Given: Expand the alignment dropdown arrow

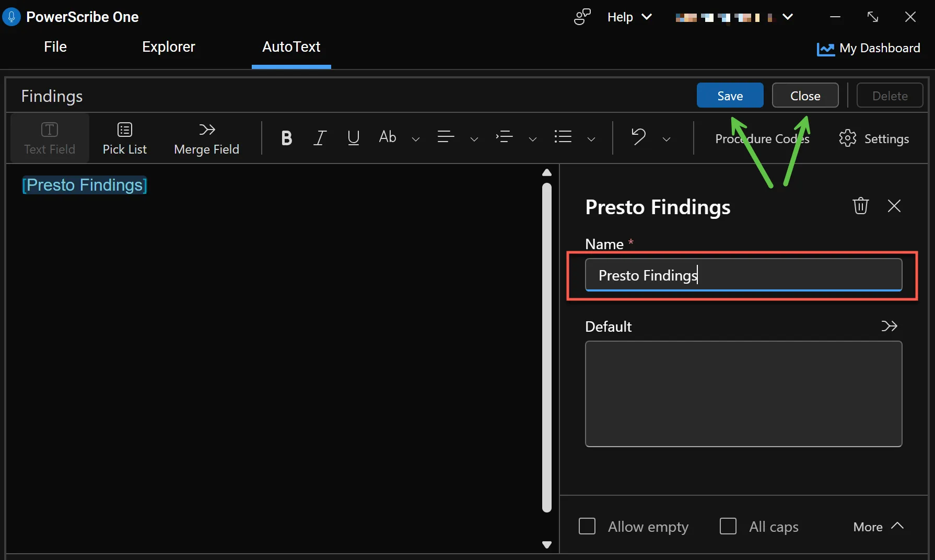Looking at the screenshot, I should pos(474,139).
